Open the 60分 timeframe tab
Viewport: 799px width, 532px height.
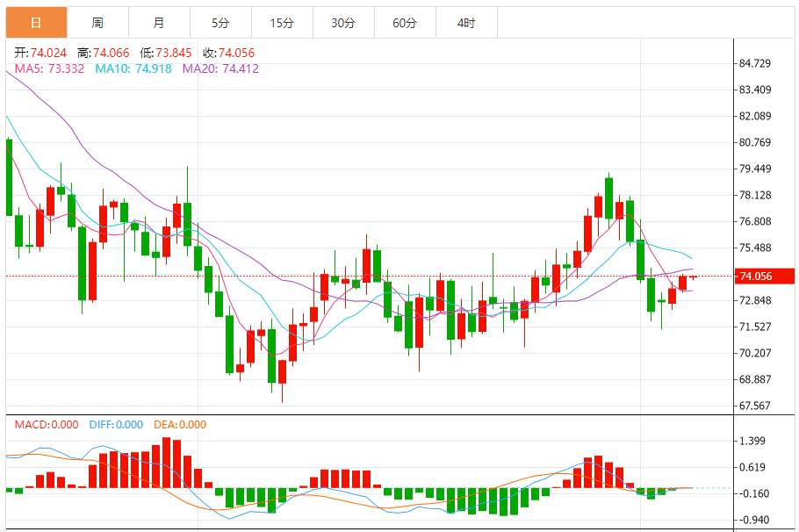coord(405,23)
